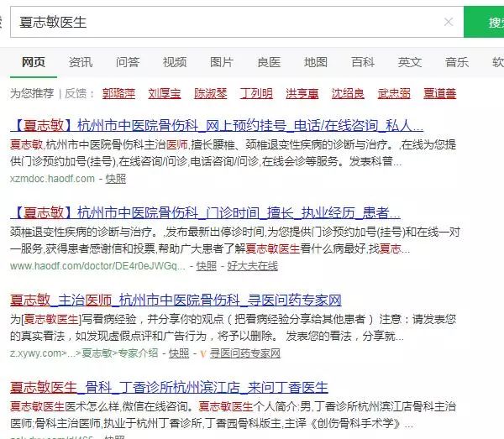The width and height of the screenshot is (504, 439).
Task: Click the z.xywy.com breadcrumb URL
Action: click(x=84, y=353)
